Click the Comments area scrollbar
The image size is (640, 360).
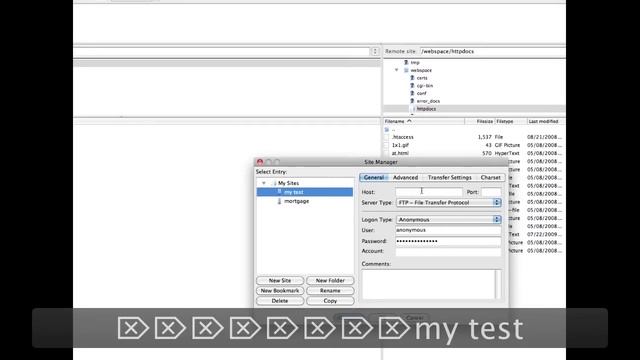tap(498, 284)
